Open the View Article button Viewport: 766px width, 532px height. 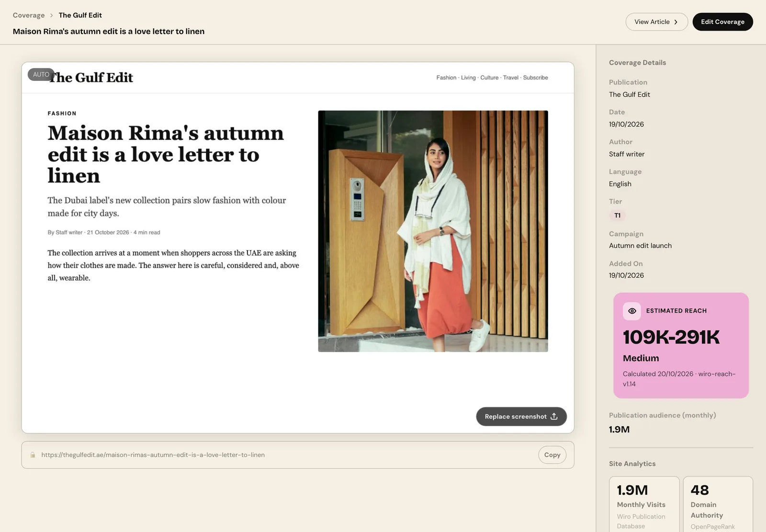[x=656, y=22]
